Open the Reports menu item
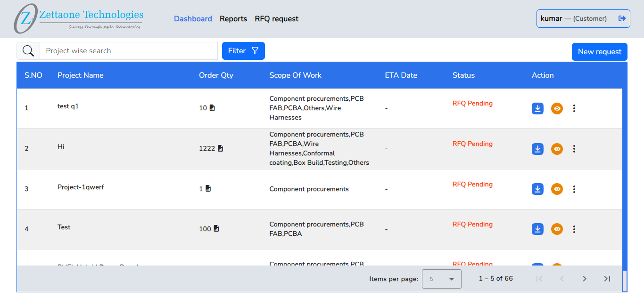This screenshot has width=644, height=298. tap(233, 19)
